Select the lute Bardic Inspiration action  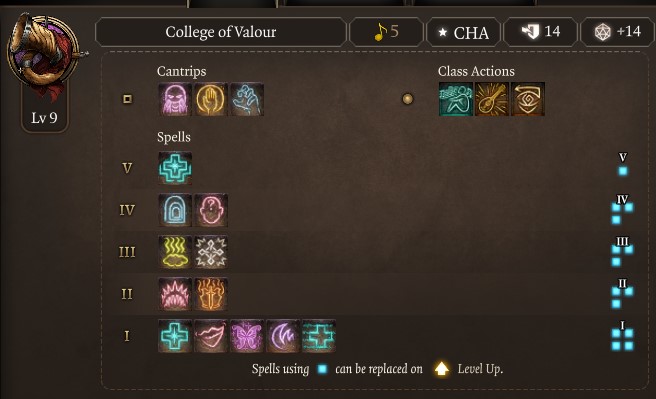pyautogui.click(x=492, y=99)
